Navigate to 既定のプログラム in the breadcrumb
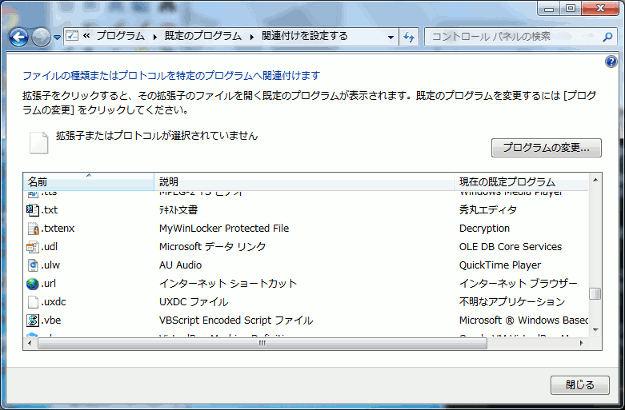The image size is (625, 410). 203,37
